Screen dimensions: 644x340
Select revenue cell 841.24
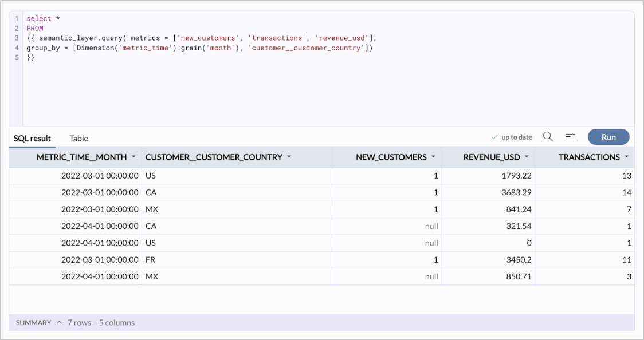(488, 209)
